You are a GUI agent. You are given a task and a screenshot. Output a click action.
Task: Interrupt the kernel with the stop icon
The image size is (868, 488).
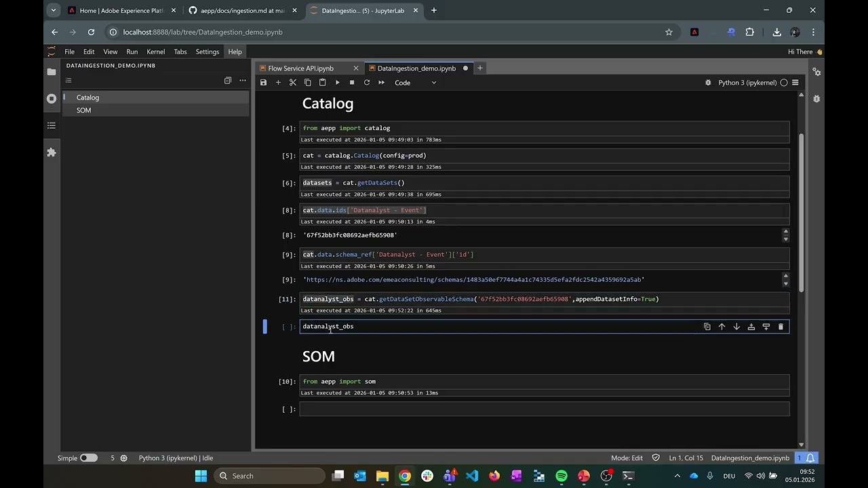tap(352, 83)
